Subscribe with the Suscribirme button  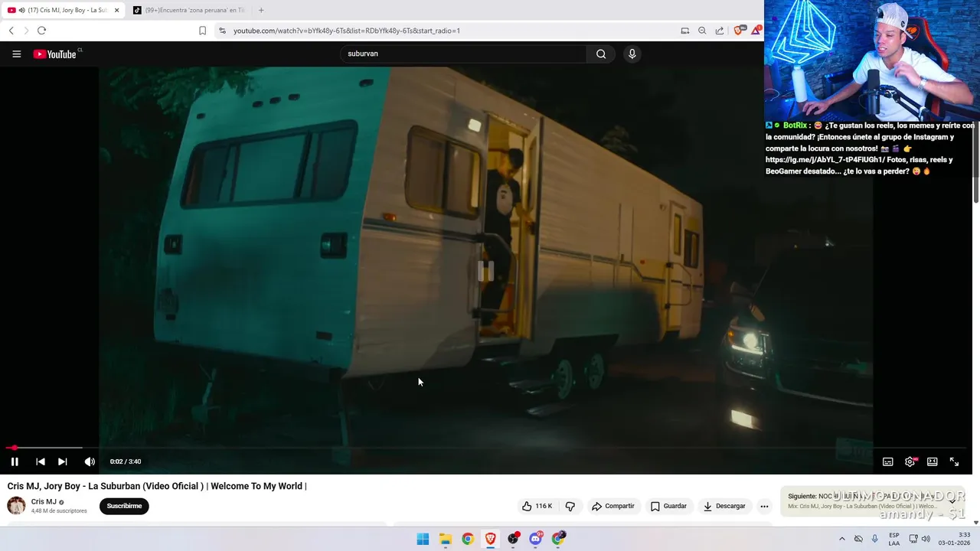[x=124, y=506]
